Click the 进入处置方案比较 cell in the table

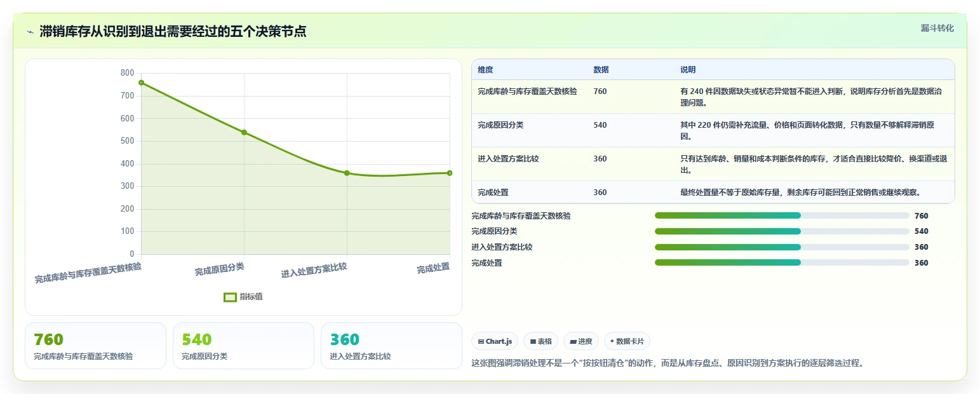[x=508, y=159]
